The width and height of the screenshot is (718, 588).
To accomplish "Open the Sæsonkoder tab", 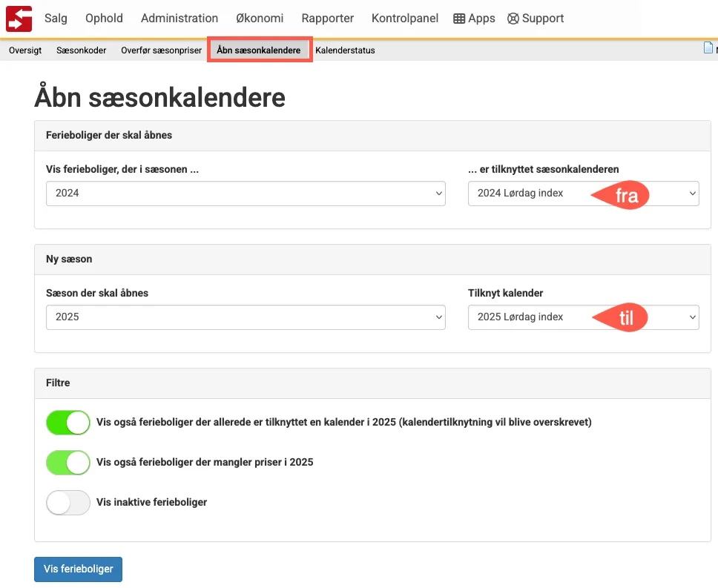I will point(82,50).
